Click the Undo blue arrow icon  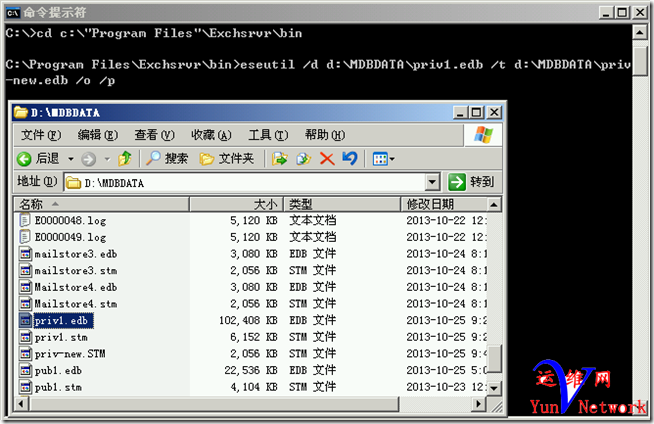coord(350,158)
